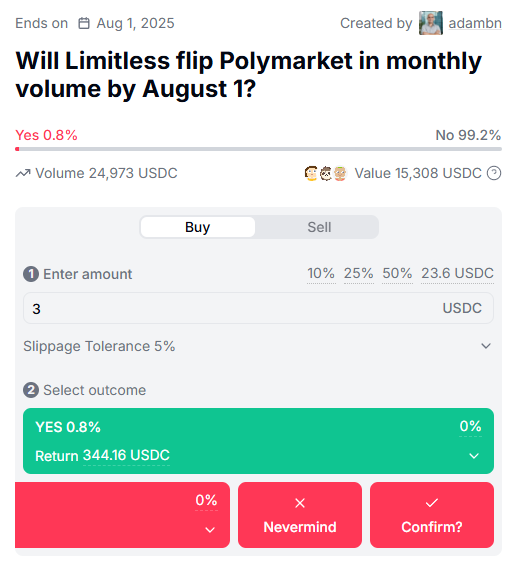Image resolution: width=514 pixels, height=577 pixels.
Task: Click the X icon above Nevermind
Action: point(300,503)
